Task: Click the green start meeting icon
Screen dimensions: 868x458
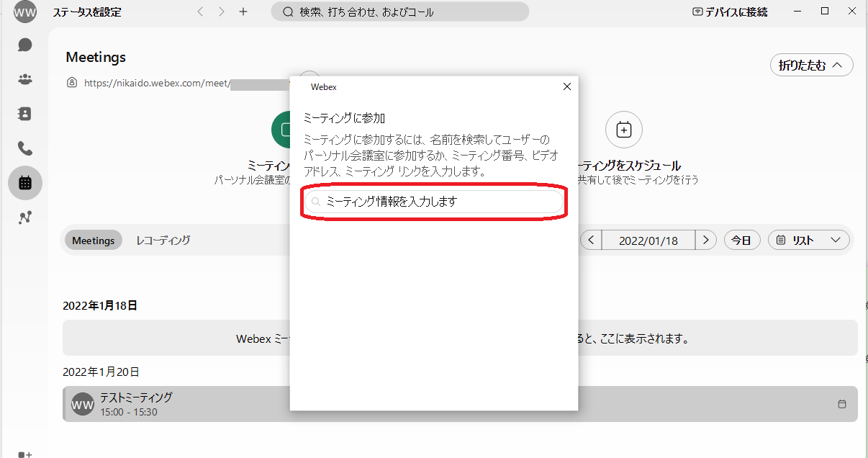Action: tap(281, 130)
